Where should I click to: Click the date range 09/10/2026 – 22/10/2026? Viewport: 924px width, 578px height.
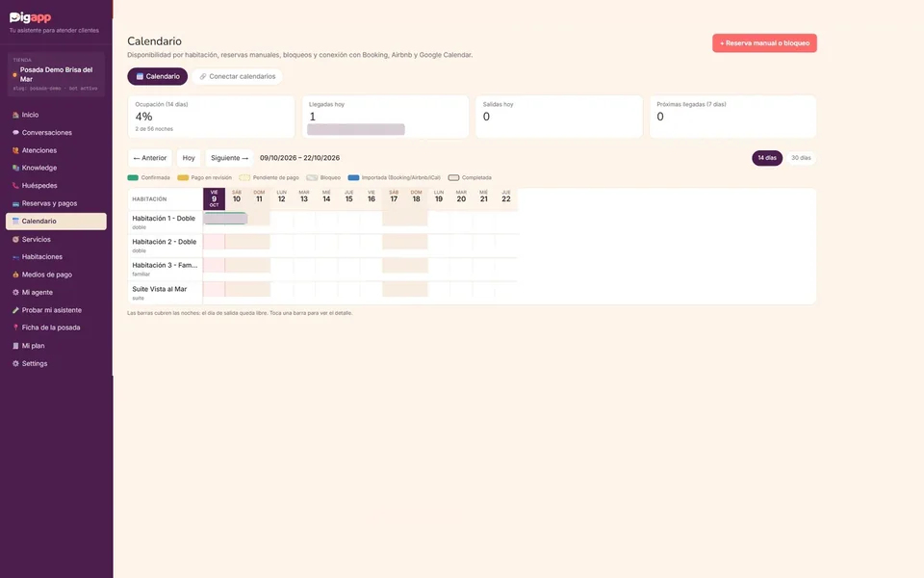pos(300,158)
